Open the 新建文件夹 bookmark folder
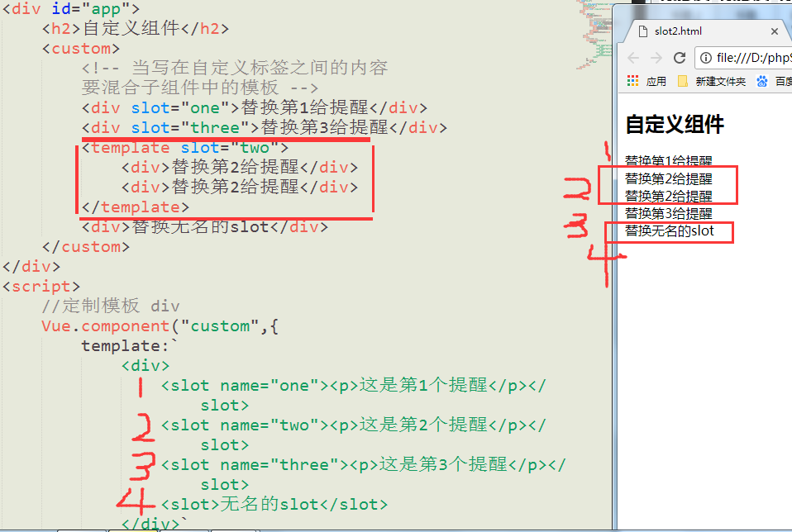The width and height of the screenshot is (792, 532). pyautogui.click(x=712, y=81)
